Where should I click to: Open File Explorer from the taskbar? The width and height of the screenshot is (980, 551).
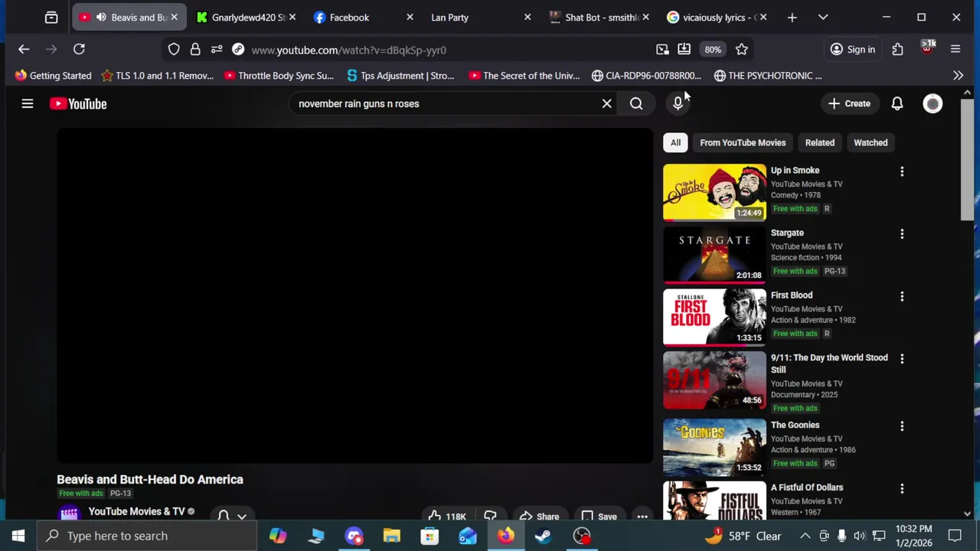coord(391,536)
